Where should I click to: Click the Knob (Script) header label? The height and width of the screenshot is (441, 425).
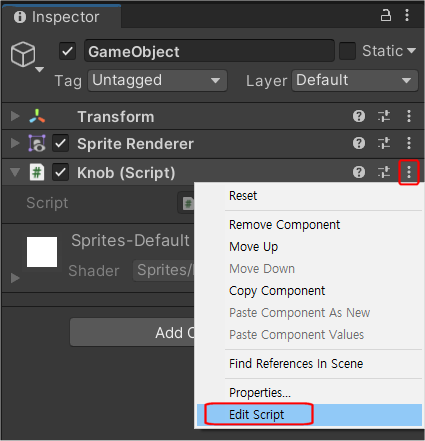tap(126, 173)
